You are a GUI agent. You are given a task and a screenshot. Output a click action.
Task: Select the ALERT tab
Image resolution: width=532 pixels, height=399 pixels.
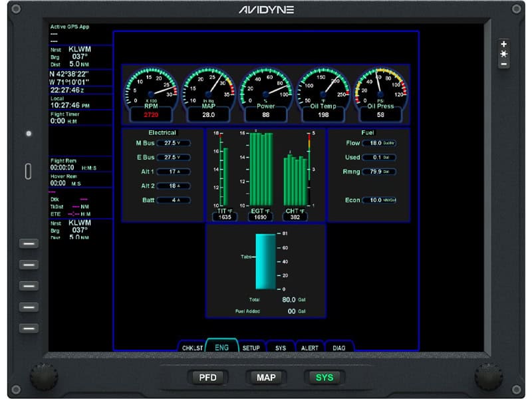(310, 346)
